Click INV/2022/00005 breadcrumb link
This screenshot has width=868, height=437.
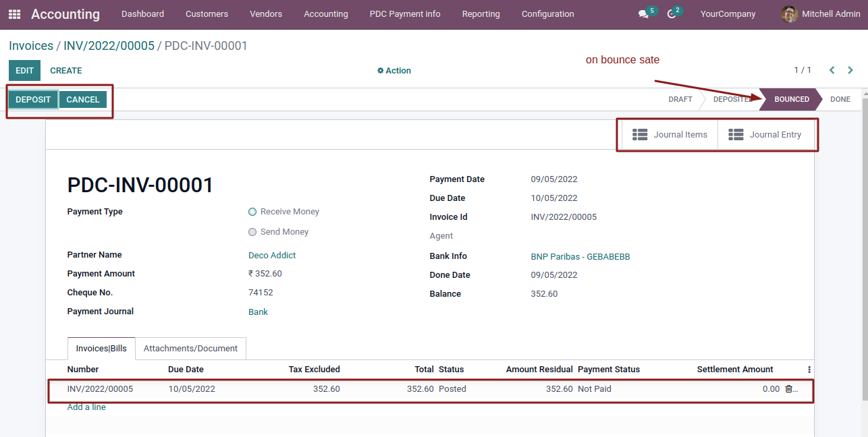coord(109,46)
